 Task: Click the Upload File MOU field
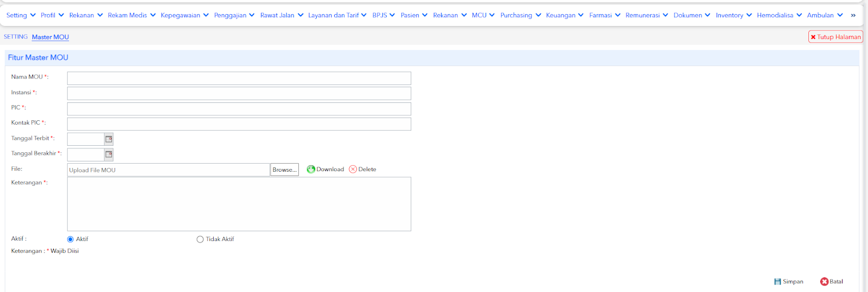[x=168, y=170]
